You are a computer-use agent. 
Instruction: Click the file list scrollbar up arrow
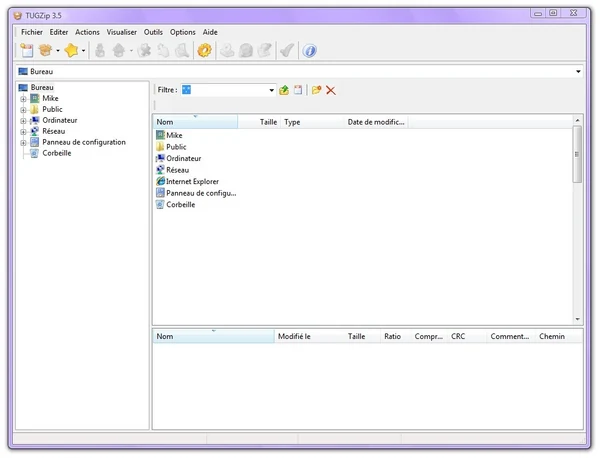pyautogui.click(x=577, y=120)
